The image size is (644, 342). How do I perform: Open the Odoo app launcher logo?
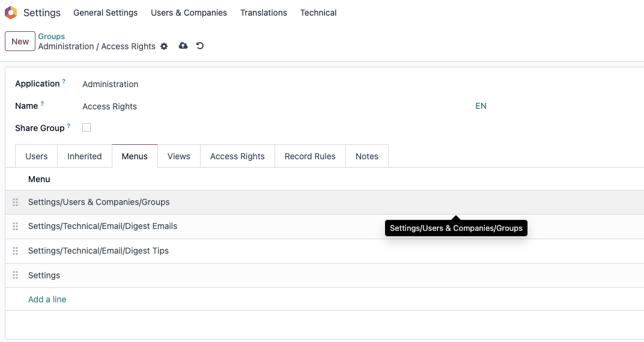click(x=11, y=13)
